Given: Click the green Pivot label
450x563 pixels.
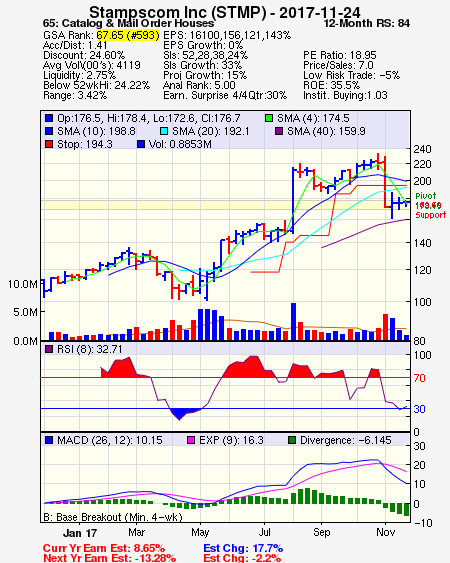Looking at the screenshot, I should (426, 196).
